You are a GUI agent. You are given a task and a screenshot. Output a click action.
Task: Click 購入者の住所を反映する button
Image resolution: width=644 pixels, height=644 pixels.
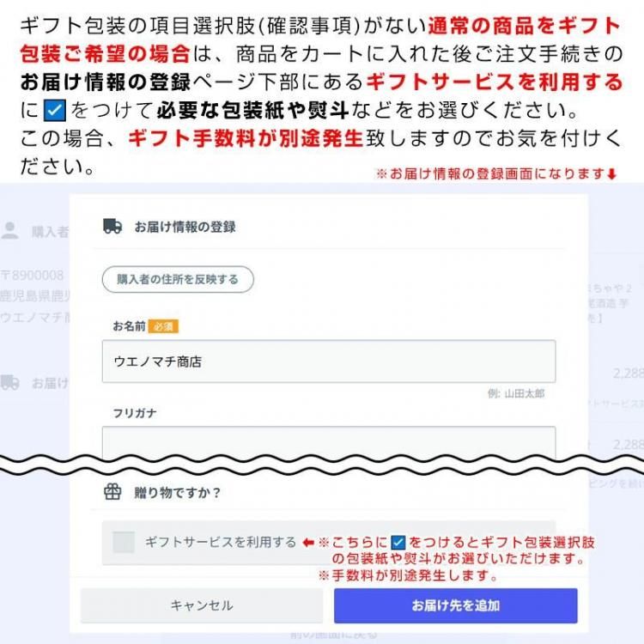click(178, 279)
